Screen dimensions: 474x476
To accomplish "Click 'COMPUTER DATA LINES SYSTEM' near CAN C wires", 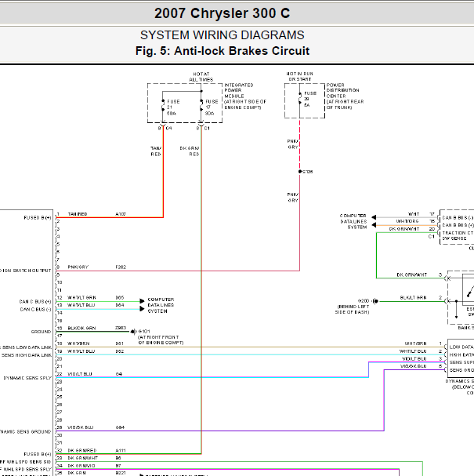I will coord(161,305).
